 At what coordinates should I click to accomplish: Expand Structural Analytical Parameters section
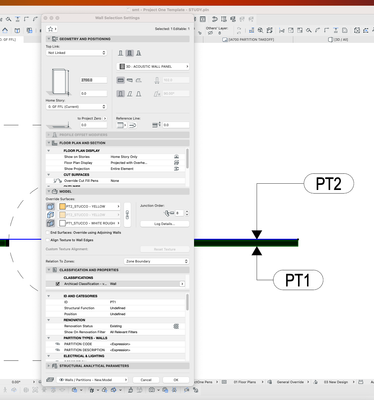(49, 366)
